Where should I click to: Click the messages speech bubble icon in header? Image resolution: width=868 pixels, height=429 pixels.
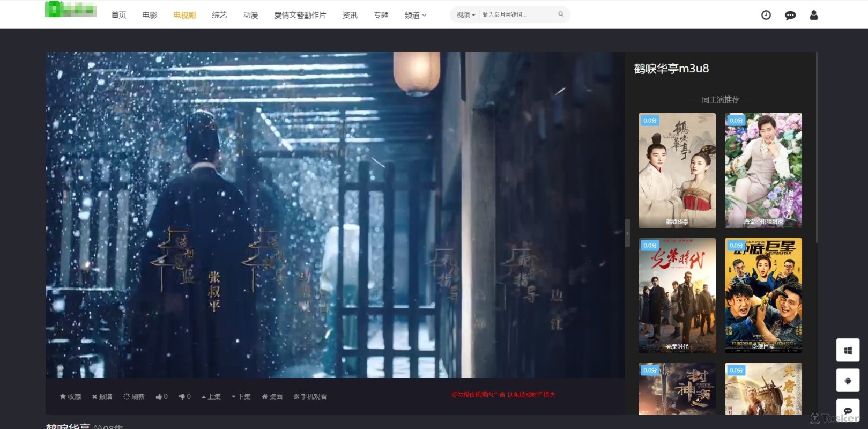[790, 16]
